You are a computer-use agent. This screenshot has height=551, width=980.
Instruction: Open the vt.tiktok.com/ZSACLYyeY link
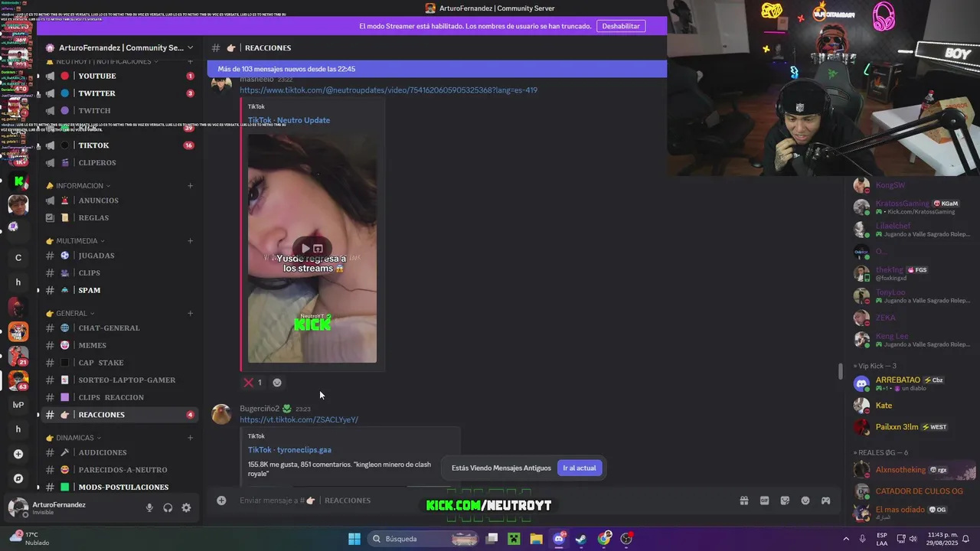(299, 419)
